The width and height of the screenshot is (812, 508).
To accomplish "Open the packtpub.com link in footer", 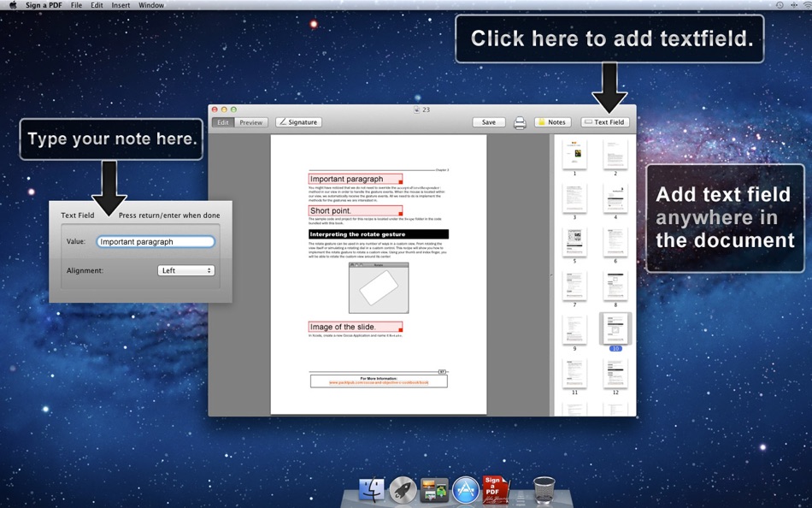I will pos(379,382).
